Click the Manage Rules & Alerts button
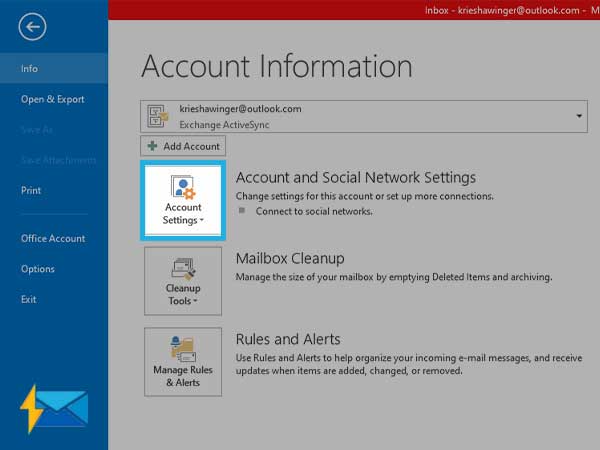The height and width of the screenshot is (450, 600). click(183, 362)
